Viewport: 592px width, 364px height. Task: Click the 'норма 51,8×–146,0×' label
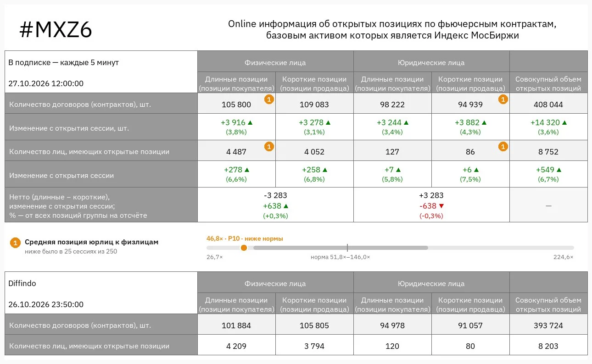[x=340, y=257]
